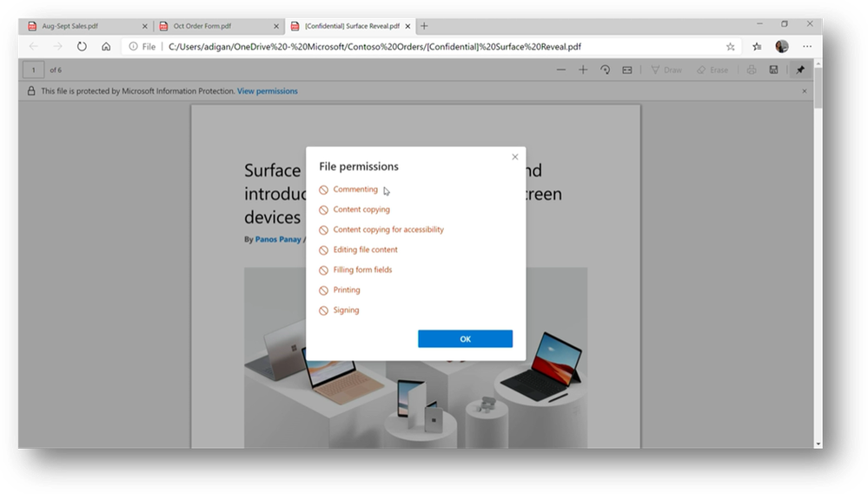The height and width of the screenshot is (494, 868).
Task: Save the PDF document
Action: pos(773,70)
